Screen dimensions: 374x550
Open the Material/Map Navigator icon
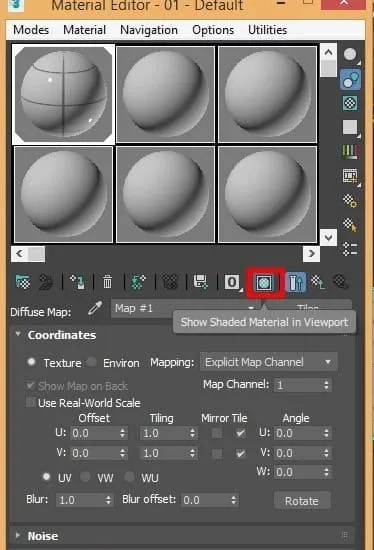point(350,248)
